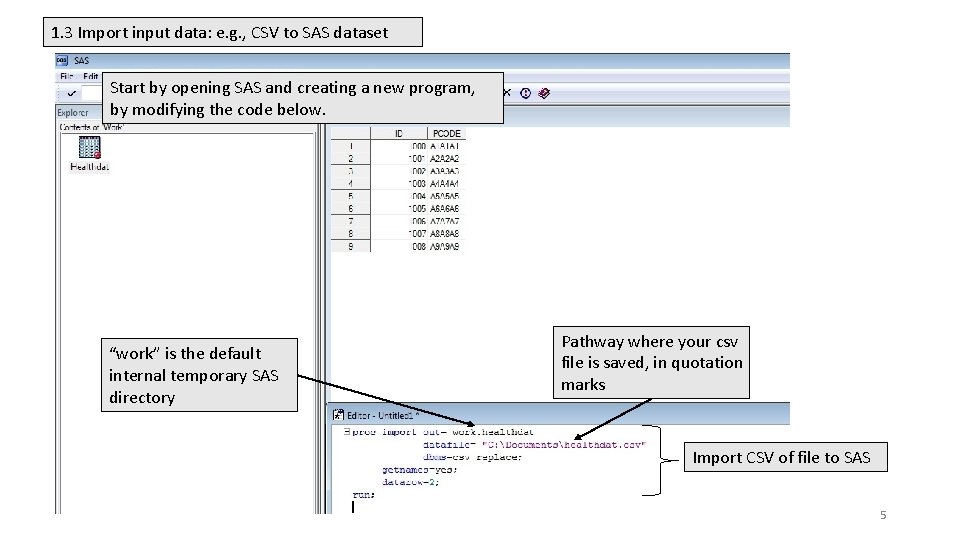Select row number 6 header
This screenshot has width=960, height=540.
[351, 209]
